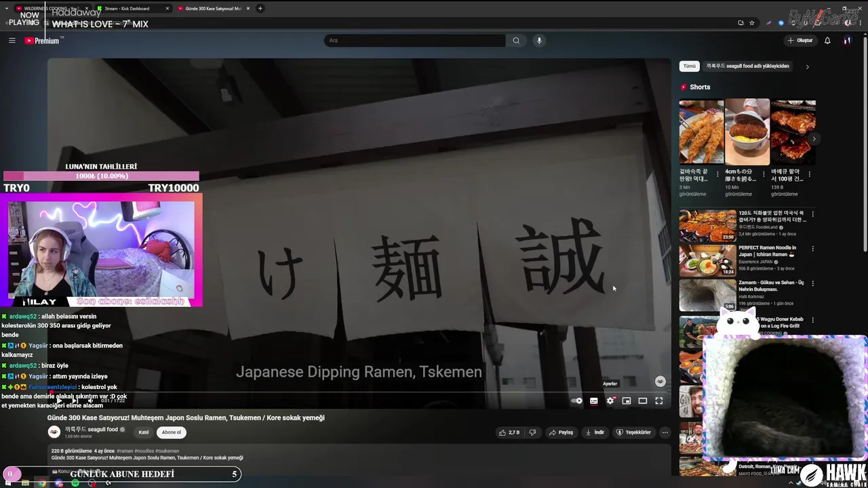Open the fried shrimp Shorts thumbnail
Viewport: 868px width, 488px height.
[701, 131]
